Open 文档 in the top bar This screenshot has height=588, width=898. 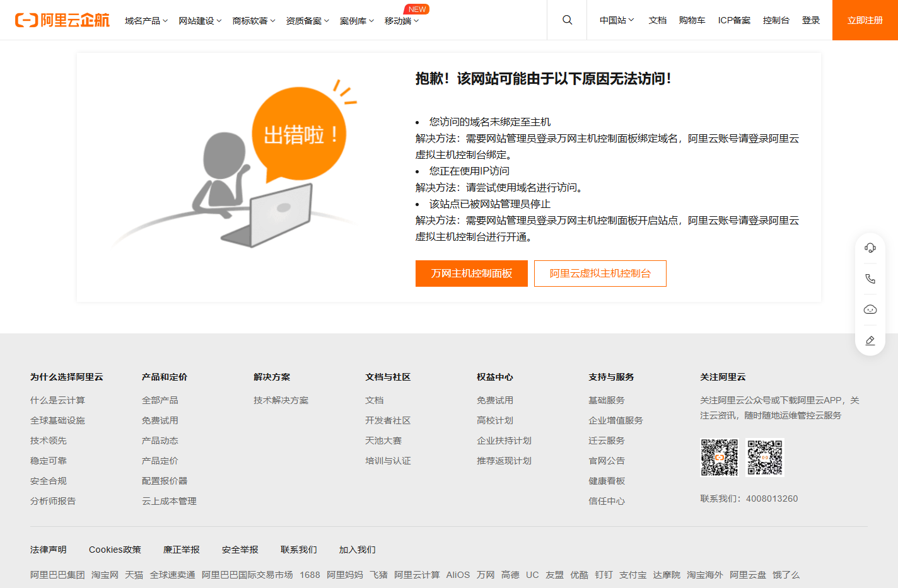(x=658, y=20)
